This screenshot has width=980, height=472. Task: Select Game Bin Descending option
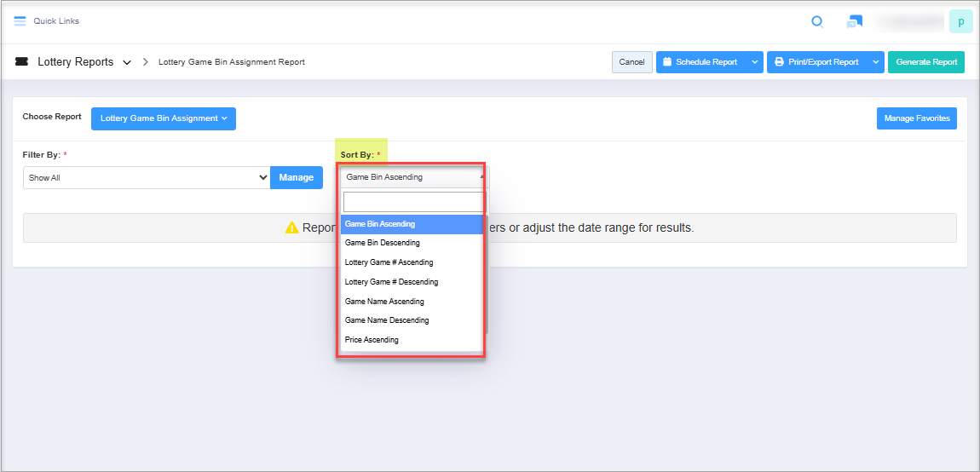point(382,243)
